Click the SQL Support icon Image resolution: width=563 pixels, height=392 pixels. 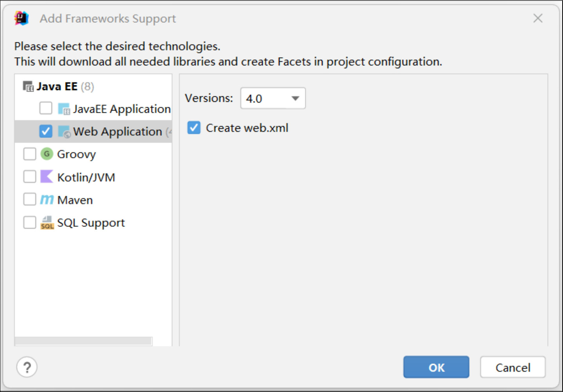pyautogui.click(x=47, y=222)
